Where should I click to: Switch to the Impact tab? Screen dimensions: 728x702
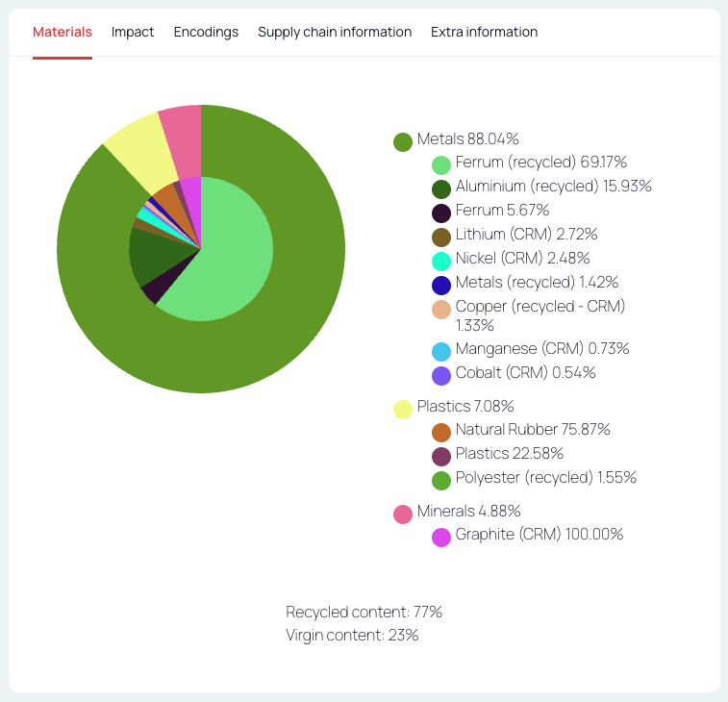(133, 32)
